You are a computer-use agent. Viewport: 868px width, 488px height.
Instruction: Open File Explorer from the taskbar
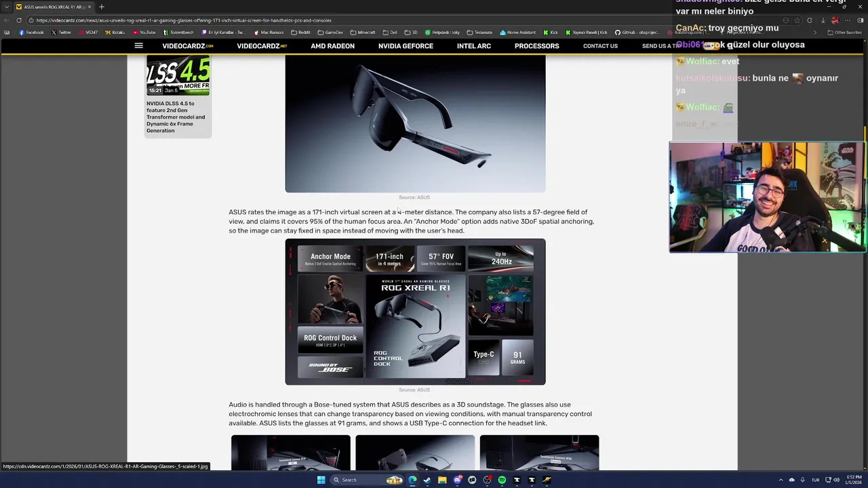[442, 480]
